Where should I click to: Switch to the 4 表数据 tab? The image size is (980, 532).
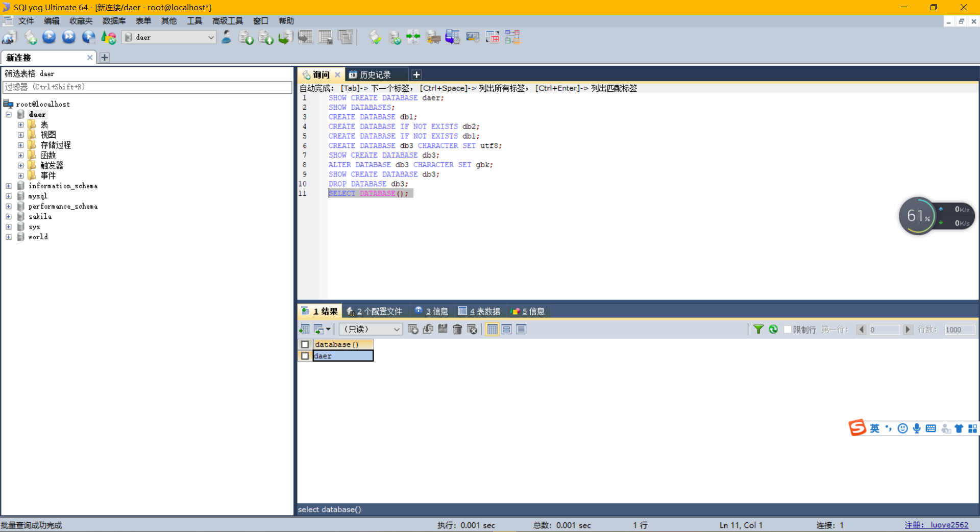point(479,311)
